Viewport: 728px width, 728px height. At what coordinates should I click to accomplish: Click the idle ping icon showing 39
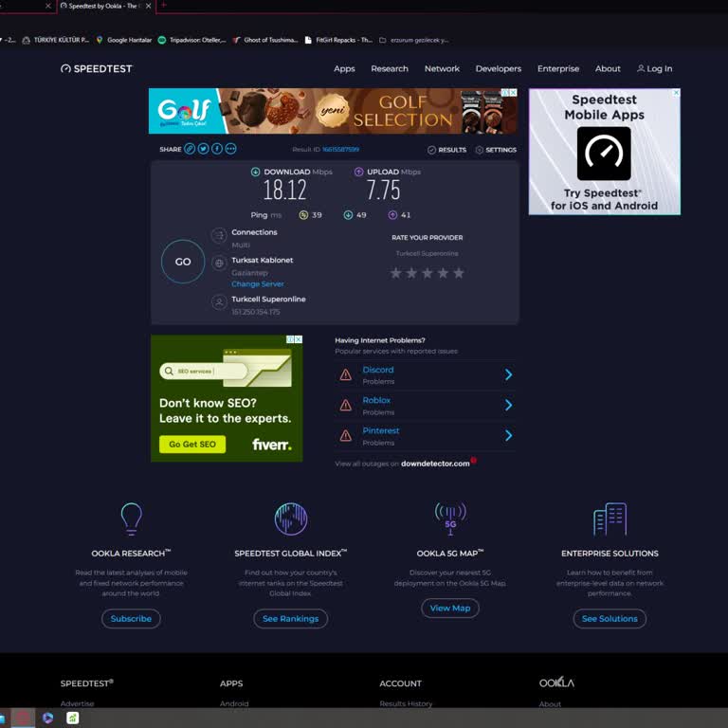pos(303,215)
